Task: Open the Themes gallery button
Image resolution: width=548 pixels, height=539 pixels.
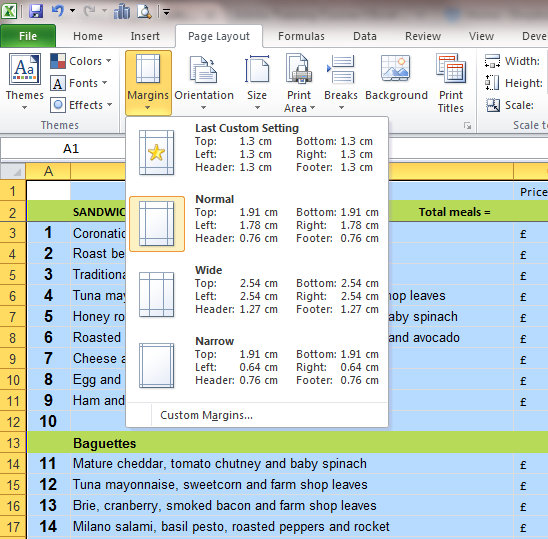Action: [x=24, y=81]
